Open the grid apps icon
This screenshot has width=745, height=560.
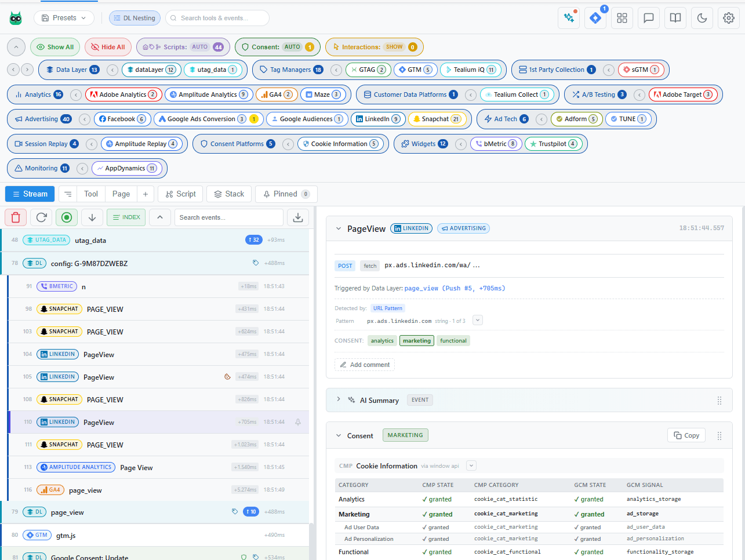point(622,18)
